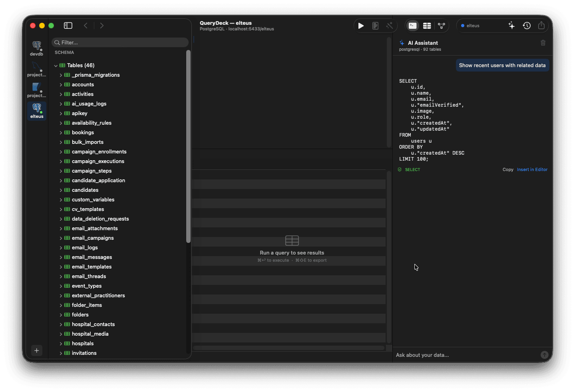Screen dimensions: 575x392
Task: Select the data_deletion_requests table
Action: (x=100, y=219)
